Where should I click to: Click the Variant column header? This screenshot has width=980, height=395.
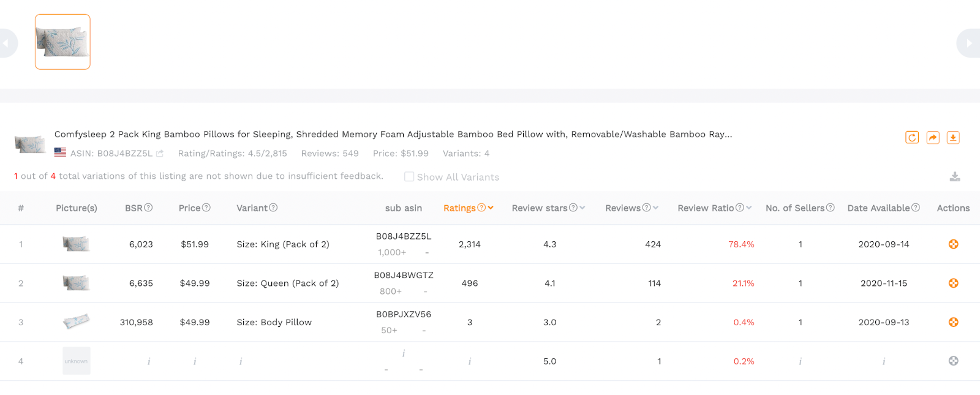(x=252, y=208)
